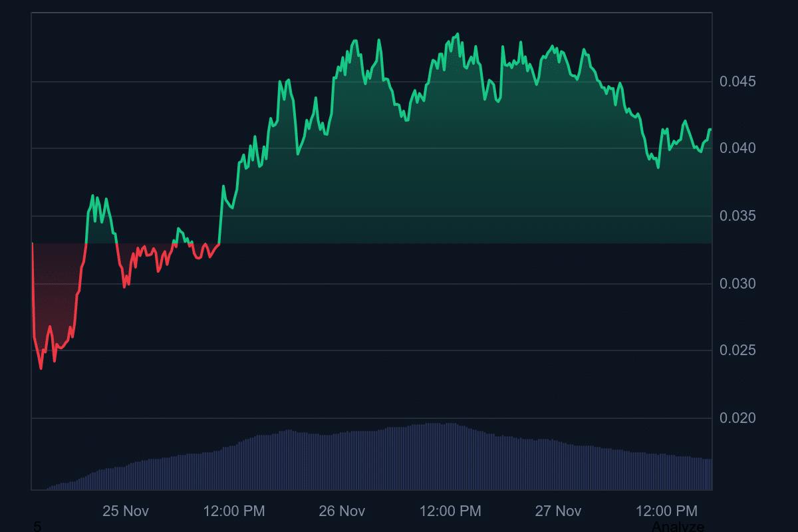Select the 25 Nov date label
The width and height of the screenshot is (798, 532).
(126, 511)
